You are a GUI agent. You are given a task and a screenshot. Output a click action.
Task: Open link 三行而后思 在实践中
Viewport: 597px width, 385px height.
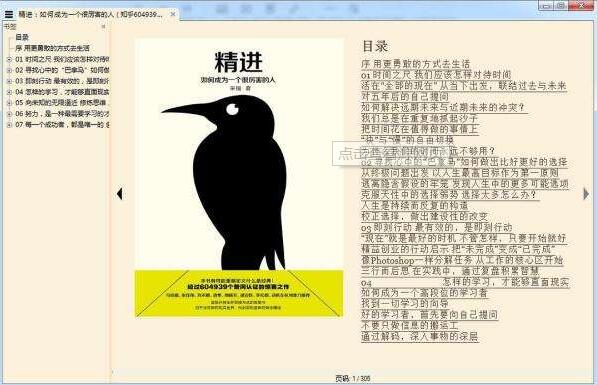pos(450,271)
